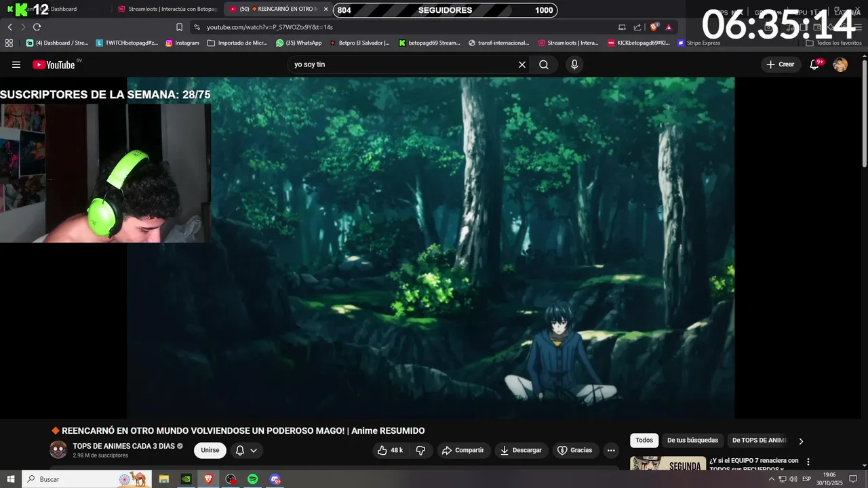Click the Compartir button
The width and height of the screenshot is (868, 488).
click(x=462, y=450)
